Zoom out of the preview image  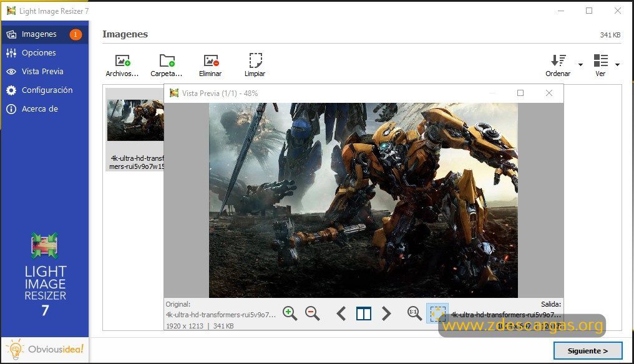click(x=312, y=313)
